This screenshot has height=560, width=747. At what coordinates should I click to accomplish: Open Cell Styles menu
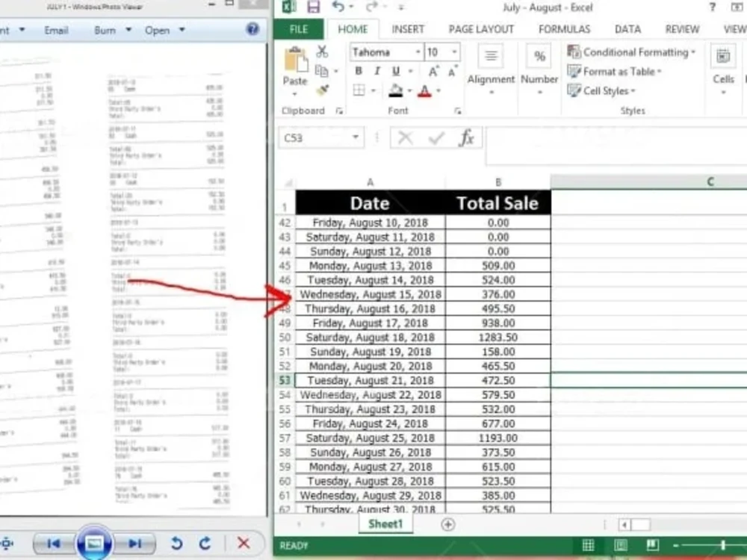tap(601, 90)
